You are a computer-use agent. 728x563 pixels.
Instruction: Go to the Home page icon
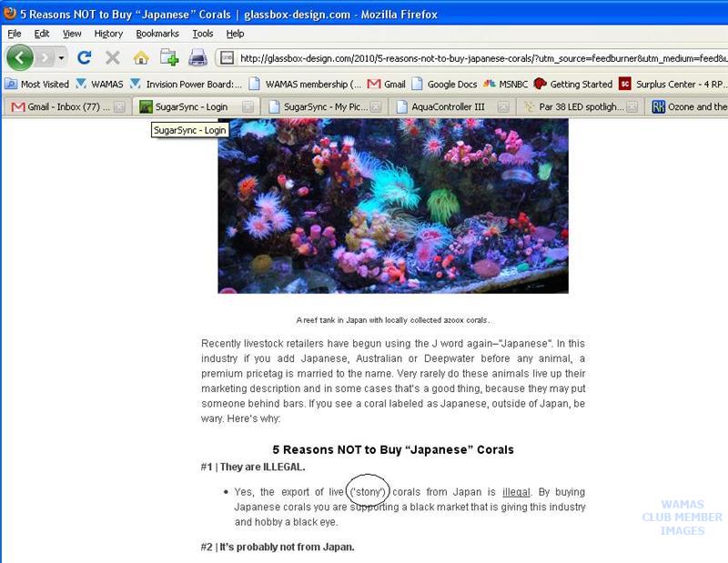(x=141, y=58)
